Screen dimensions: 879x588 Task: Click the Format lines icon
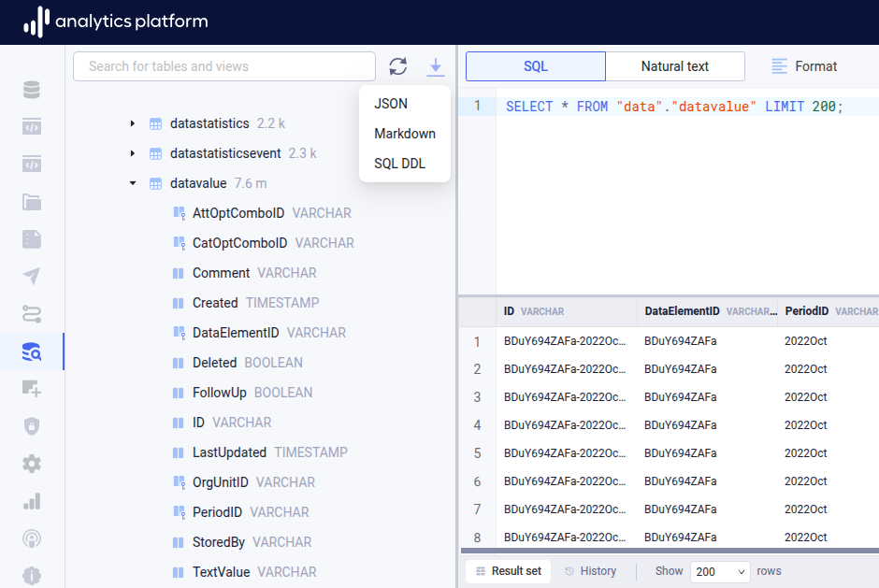tap(779, 66)
